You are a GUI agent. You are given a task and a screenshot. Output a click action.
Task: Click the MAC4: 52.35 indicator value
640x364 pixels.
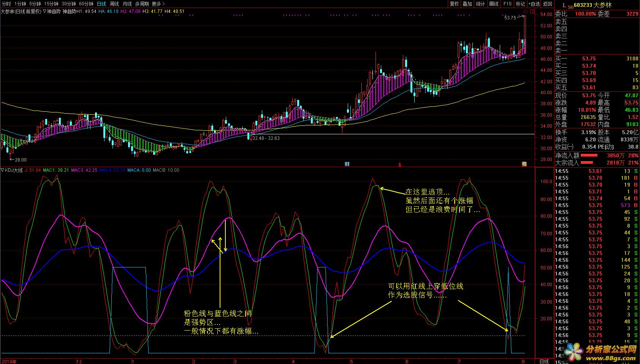click(x=112, y=170)
